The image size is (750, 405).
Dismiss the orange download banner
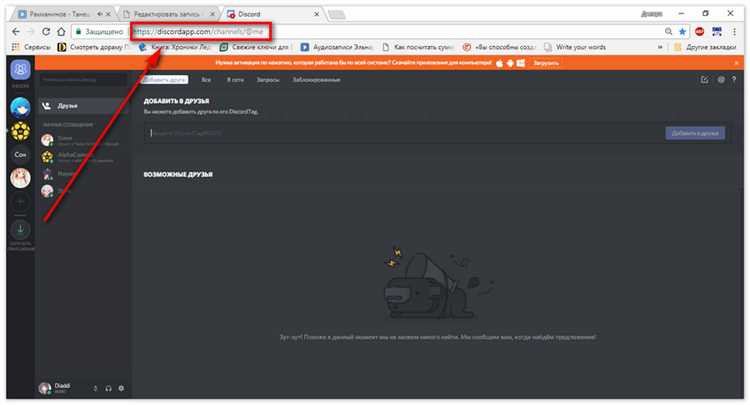coord(737,63)
